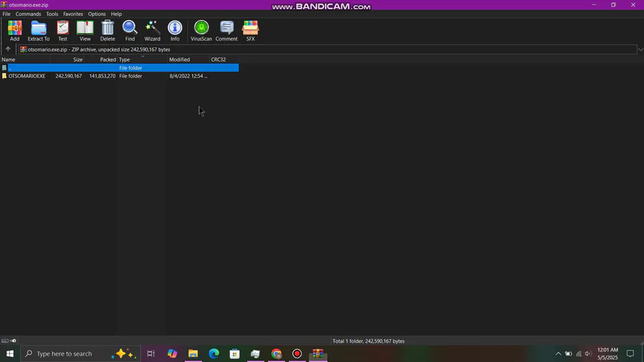Open the network tray icon

tap(578, 353)
